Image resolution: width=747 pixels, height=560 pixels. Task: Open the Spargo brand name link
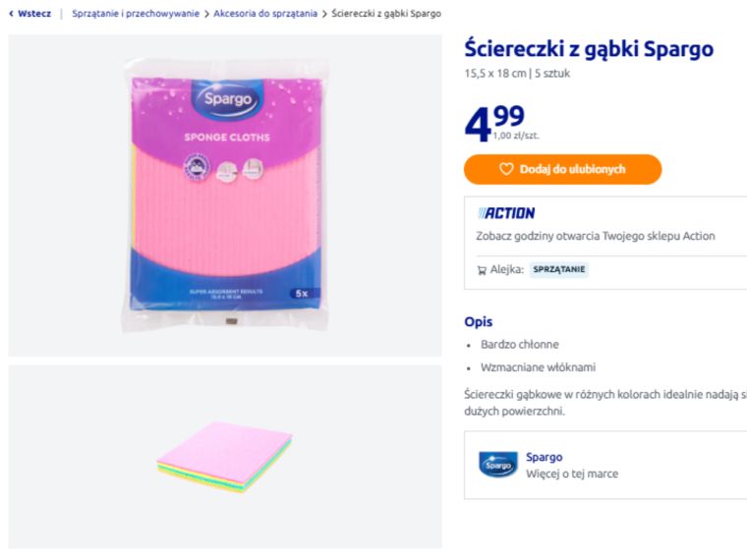pyautogui.click(x=545, y=457)
